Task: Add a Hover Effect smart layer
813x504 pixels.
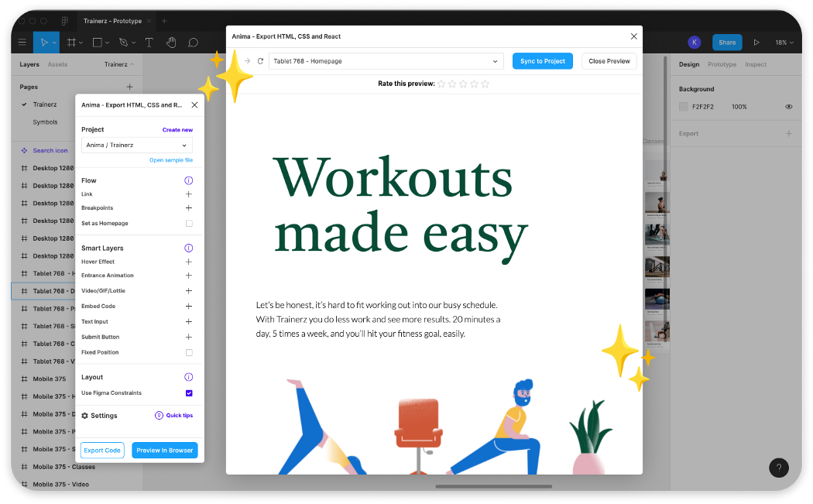Action: click(188, 262)
